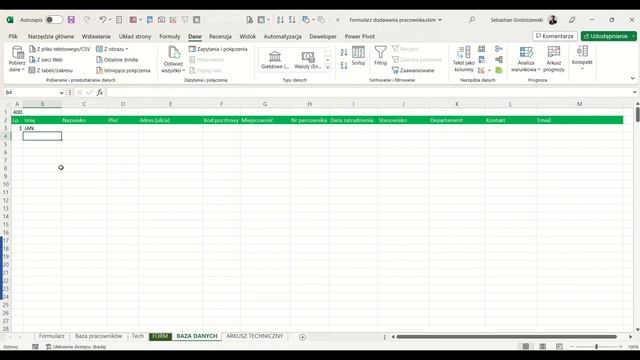The image size is (640, 360).
Task: Switch to Deweloper ribbon tab
Action: click(x=323, y=36)
